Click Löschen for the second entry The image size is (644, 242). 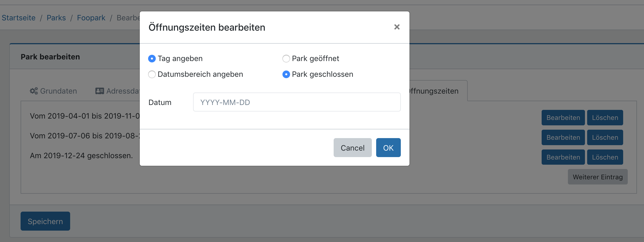tap(605, 138)
